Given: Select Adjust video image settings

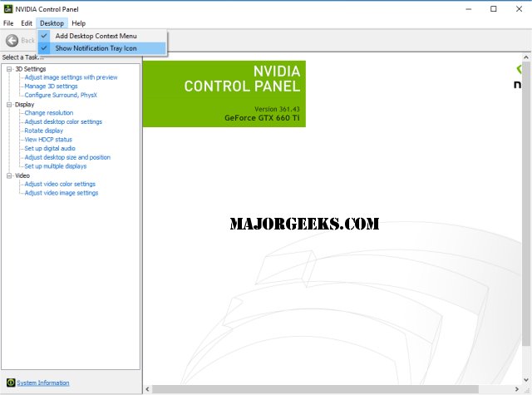Looking at the screenshot, I should point(62,193).
